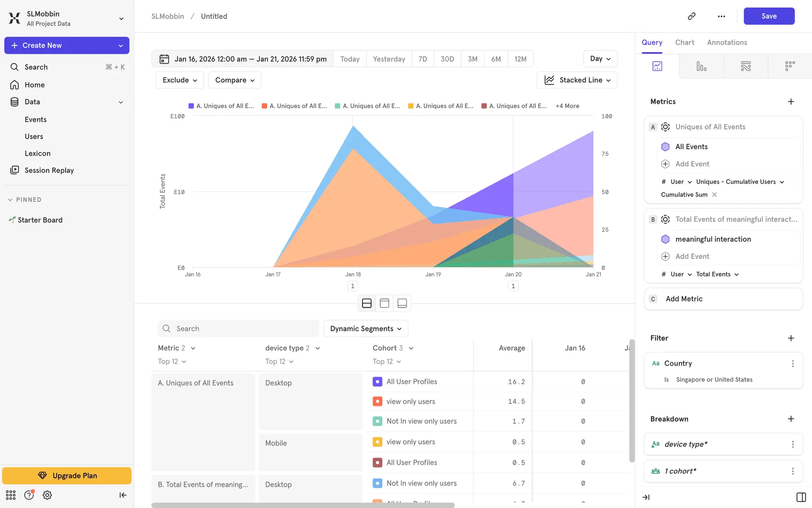812x508 pixels.
Task: Click the table Search input field
Action: pyautogui.click(x=238, y=329)
